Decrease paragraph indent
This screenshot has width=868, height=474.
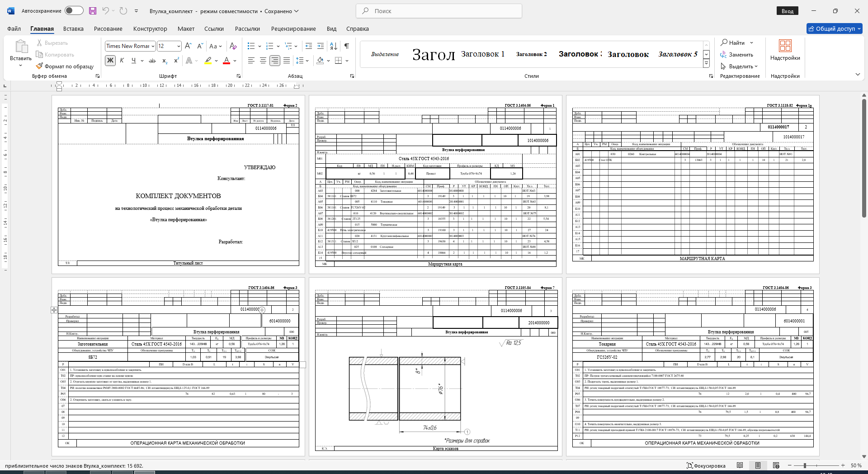pos(309,46)
